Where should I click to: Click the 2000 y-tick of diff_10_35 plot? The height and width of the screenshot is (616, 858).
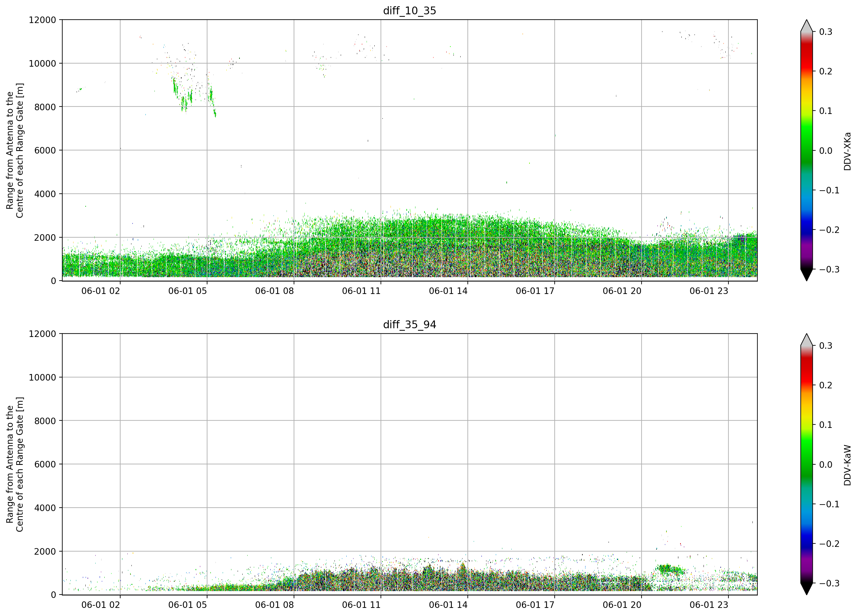pyautogui.click(x=45, y=238)
